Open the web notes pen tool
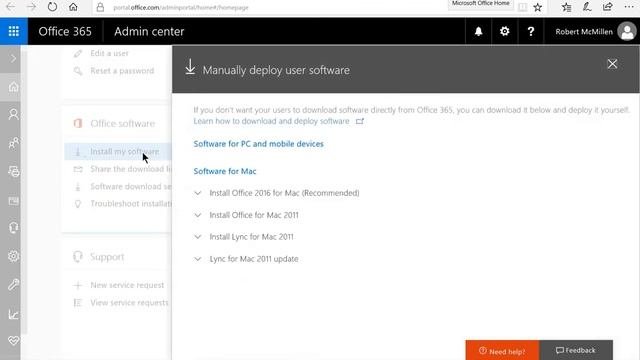Screen dimensions: 640x360 tap(587, 7)
